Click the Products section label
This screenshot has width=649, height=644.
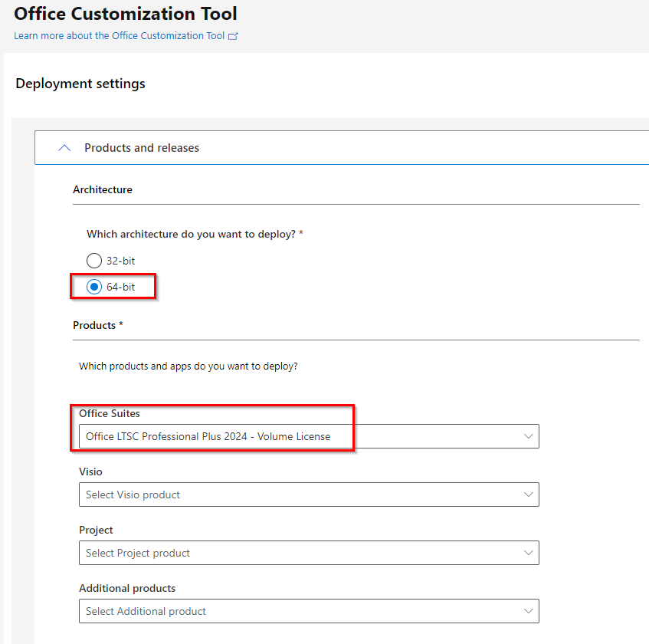tap(98, 326)
